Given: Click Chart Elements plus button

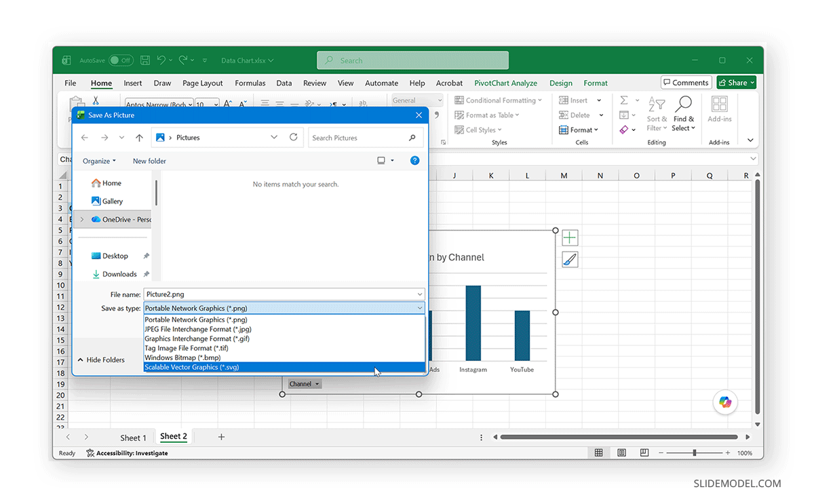Looking at the screenshot, I should [x=570, y=237].
